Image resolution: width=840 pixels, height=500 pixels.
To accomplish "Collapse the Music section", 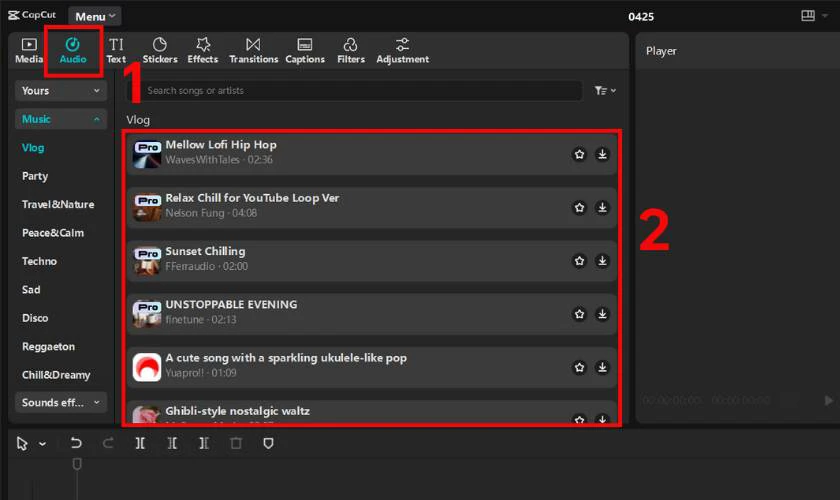I will pos(61,119).
